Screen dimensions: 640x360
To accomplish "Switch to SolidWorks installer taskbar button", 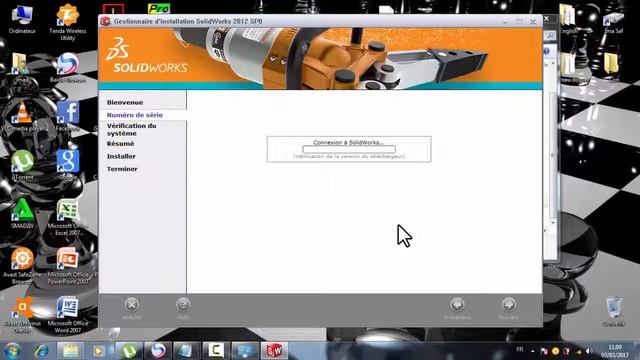I will 274,351.
